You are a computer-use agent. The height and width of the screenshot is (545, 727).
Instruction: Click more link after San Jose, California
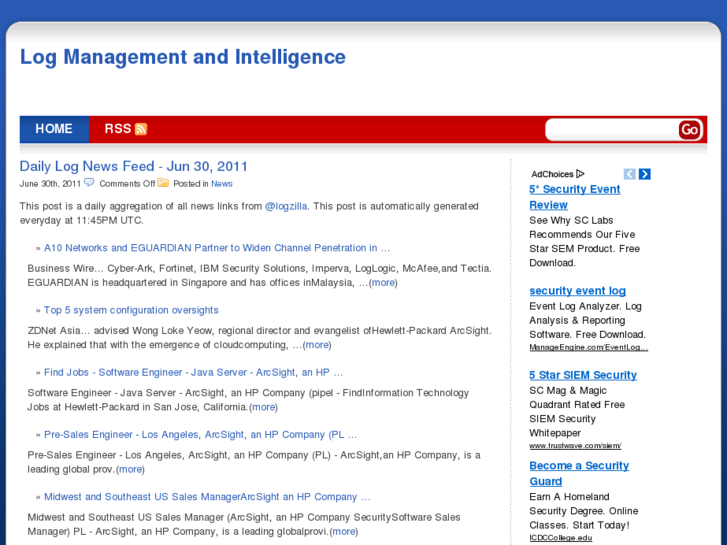(263, 407)
